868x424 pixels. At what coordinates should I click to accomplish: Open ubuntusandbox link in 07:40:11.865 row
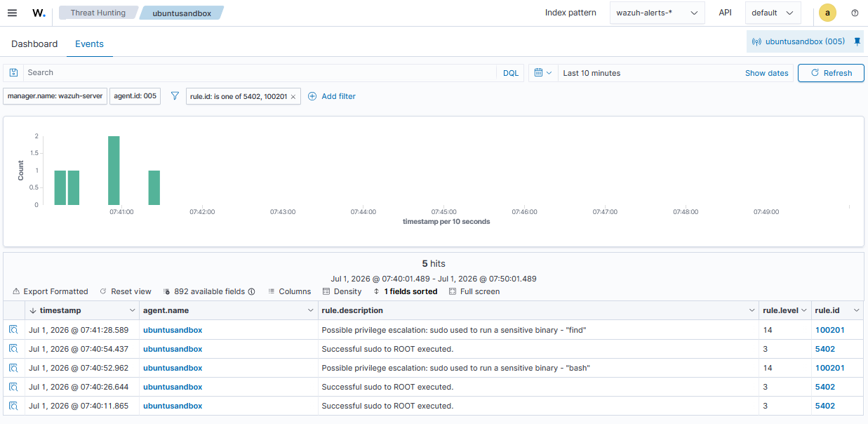pos(173,406)
